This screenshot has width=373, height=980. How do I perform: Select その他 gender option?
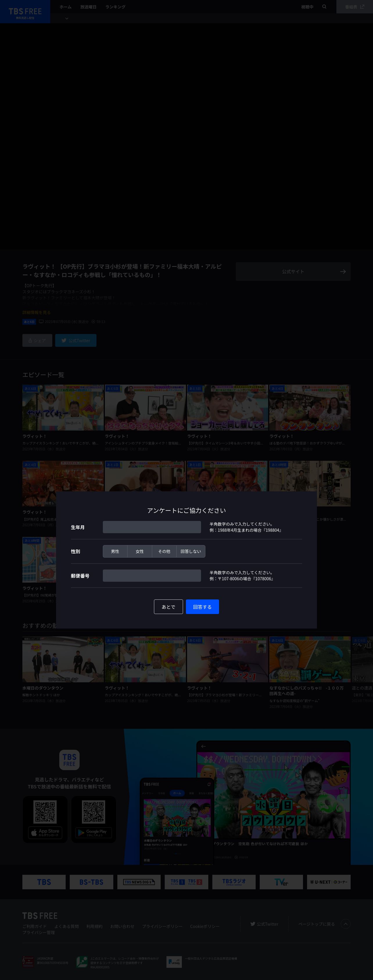(164, 551)
